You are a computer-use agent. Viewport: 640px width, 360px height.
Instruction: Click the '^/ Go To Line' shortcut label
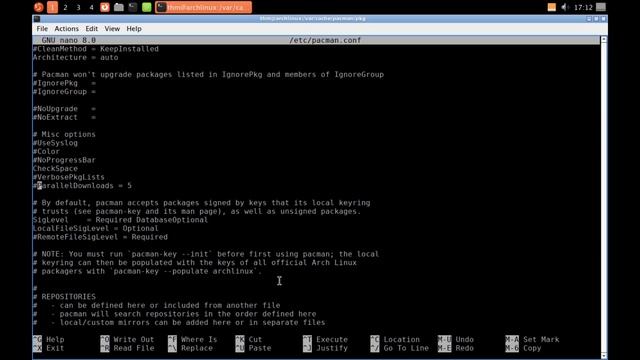[400, 348]
